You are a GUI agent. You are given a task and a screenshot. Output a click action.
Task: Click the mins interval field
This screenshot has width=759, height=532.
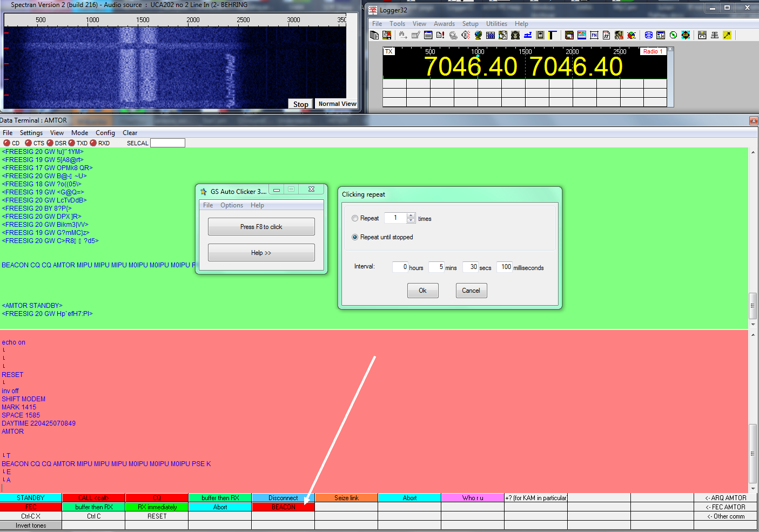coord(436,267)
